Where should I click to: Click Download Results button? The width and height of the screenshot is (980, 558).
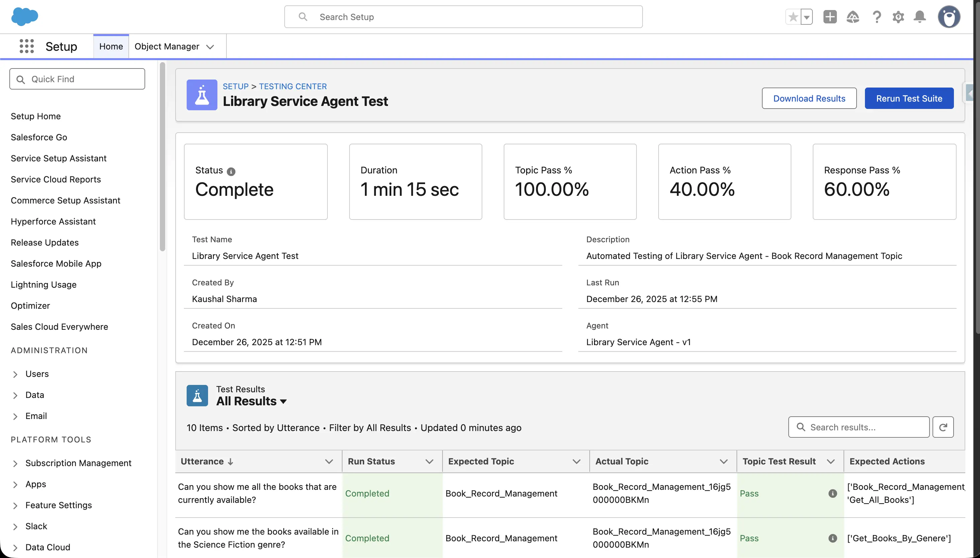coord(809,99)
